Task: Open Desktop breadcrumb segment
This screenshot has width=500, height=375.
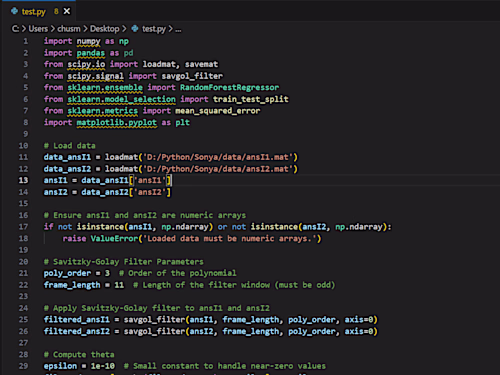Action: [105, 29]
